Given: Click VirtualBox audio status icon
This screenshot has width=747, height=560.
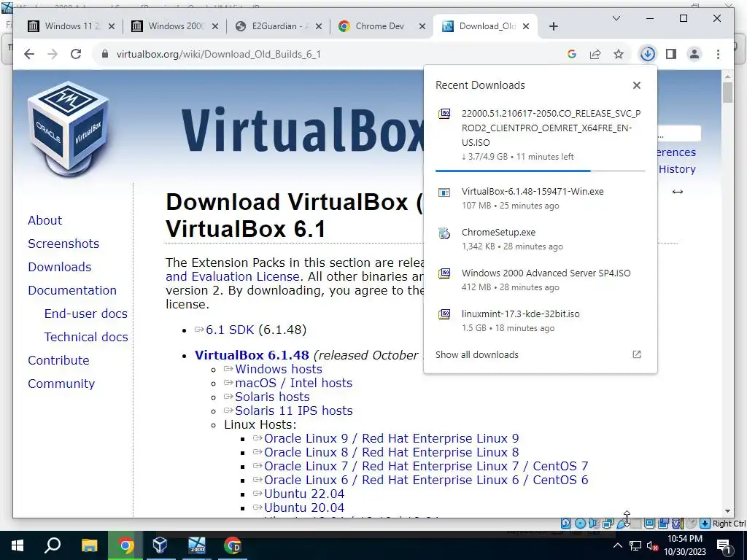Looking at the screenshot, I should tap(594, 524).
